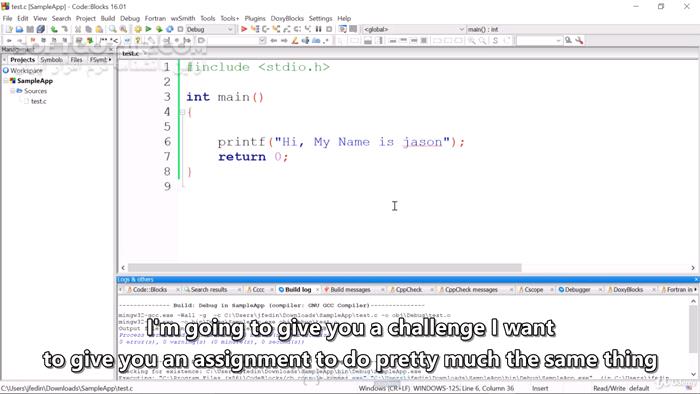Open the Build menu
The image size is (700, 394).
[x=108, y=18]
